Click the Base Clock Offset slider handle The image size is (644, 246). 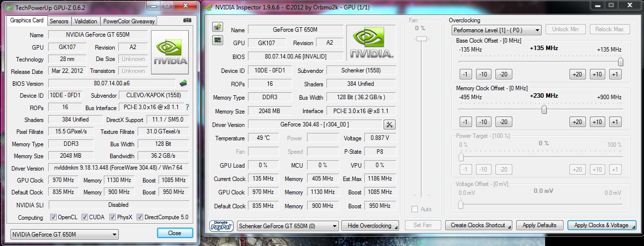coord(620,61)
